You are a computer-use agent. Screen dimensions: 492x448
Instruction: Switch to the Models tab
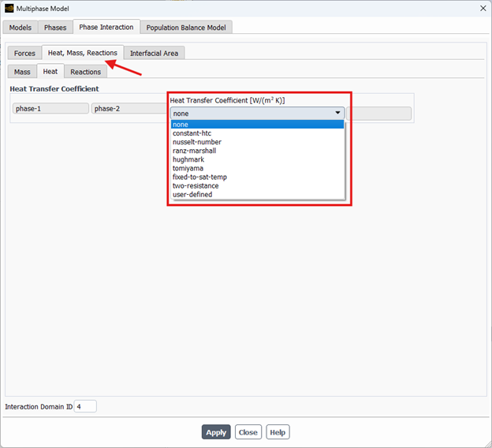20,28
